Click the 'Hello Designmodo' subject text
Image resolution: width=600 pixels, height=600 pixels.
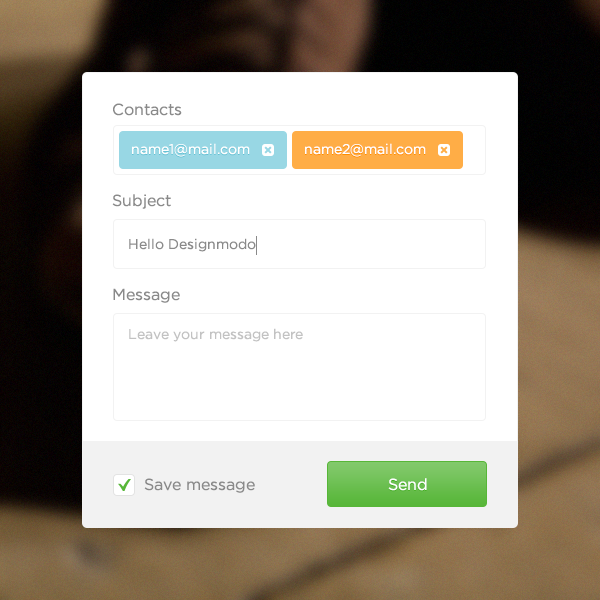tap(192, 244)
